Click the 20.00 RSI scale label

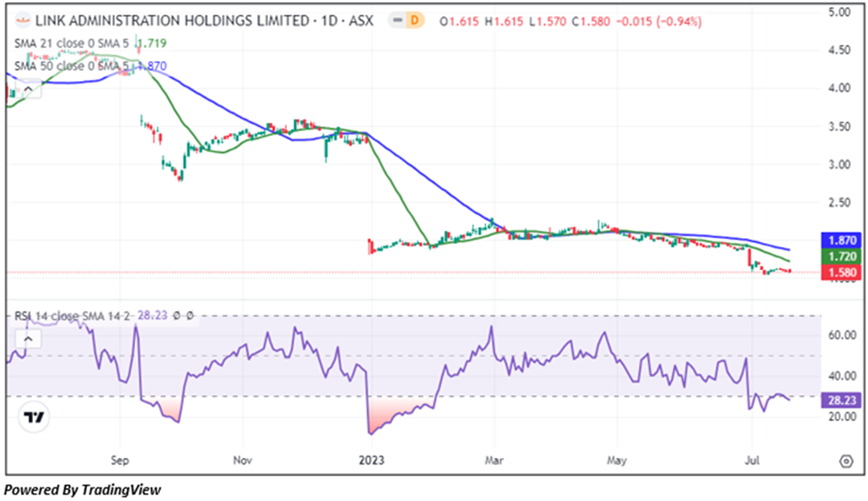pyautogui.click(x=842, y=417)
